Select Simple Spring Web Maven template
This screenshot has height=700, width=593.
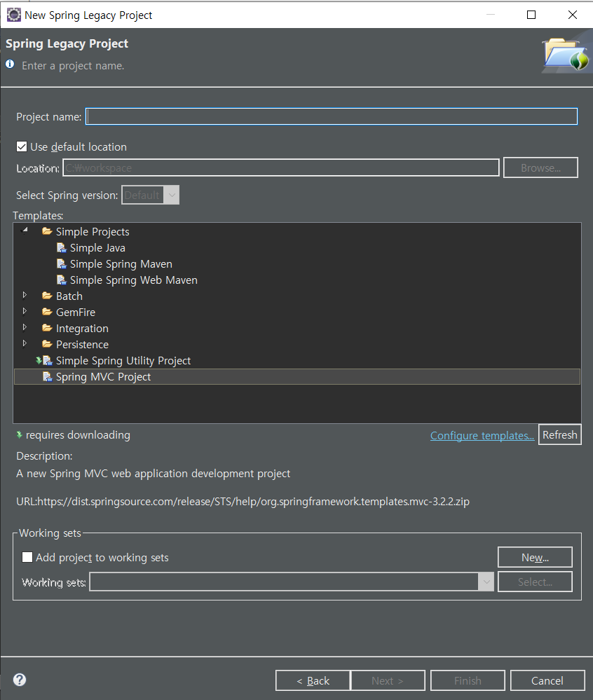(x=133, y=280)
